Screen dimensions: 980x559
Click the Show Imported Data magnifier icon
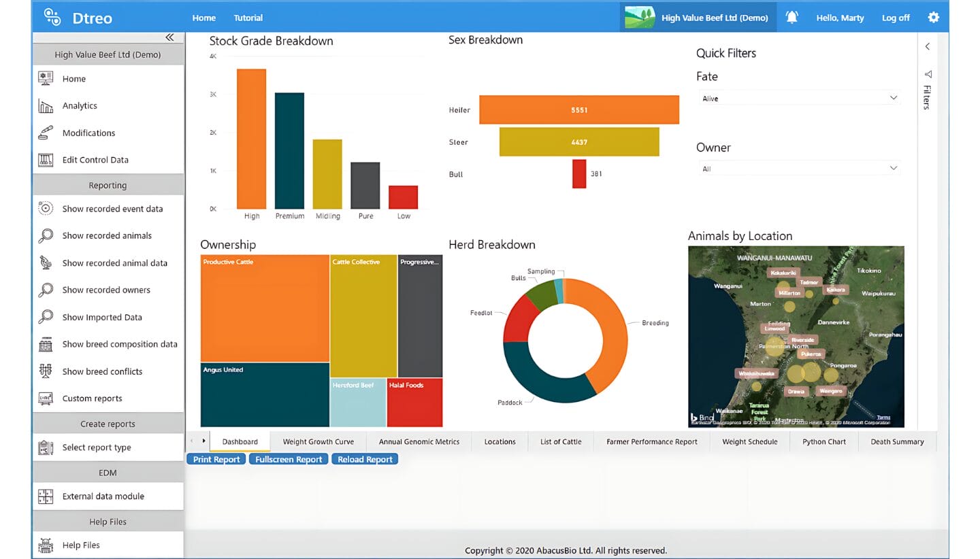(x=46, y=317)
